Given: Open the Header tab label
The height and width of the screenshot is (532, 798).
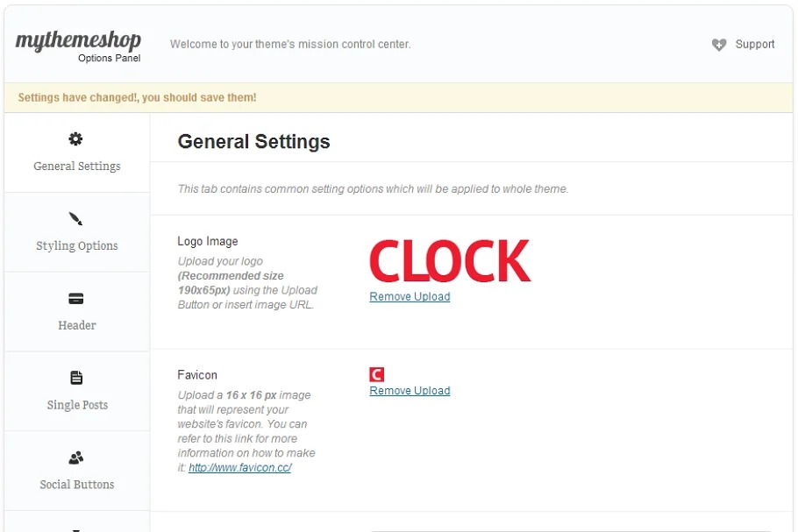Looking at the screenshot, I should (x=77, y=325).
